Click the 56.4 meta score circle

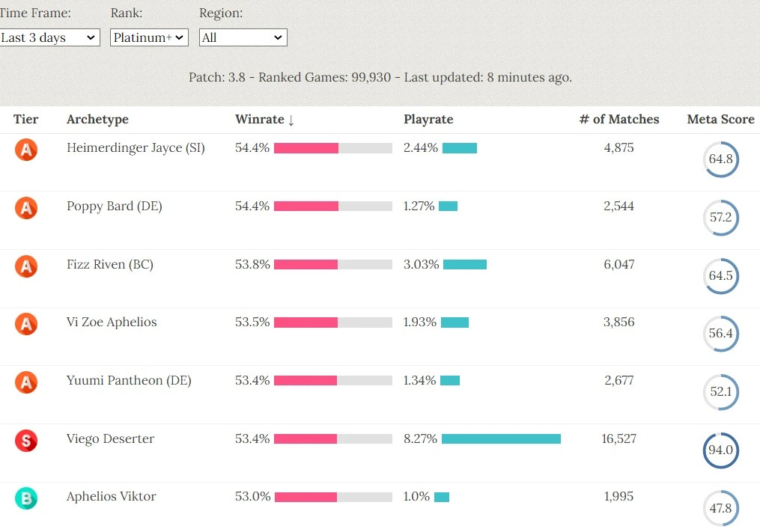721,334
